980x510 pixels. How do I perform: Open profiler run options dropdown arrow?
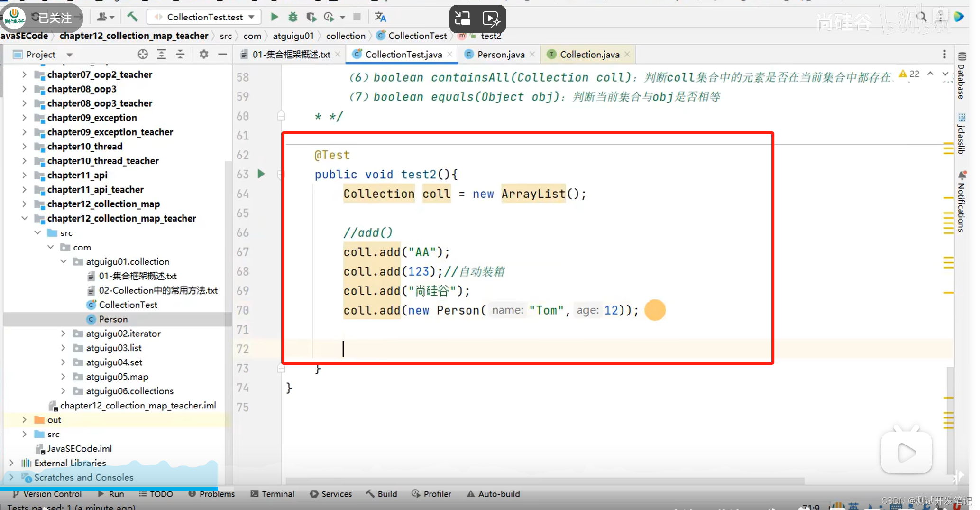point(342,17)
